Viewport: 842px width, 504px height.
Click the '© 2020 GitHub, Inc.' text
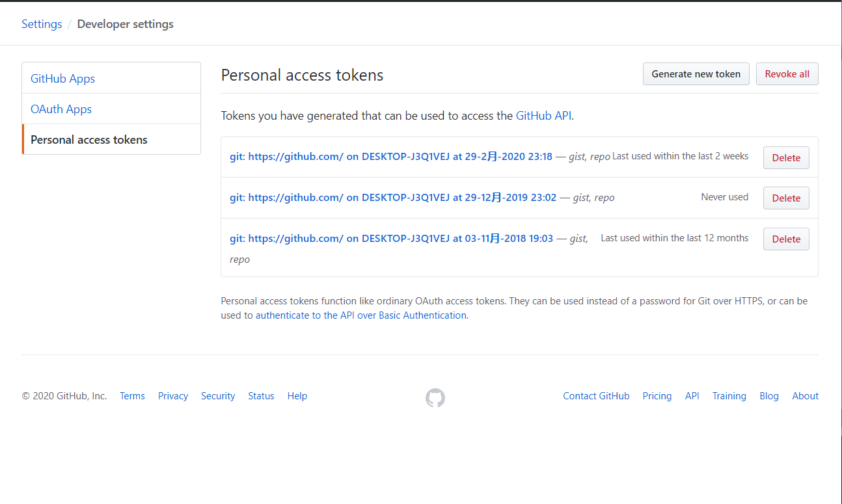(x=64, y=396)
